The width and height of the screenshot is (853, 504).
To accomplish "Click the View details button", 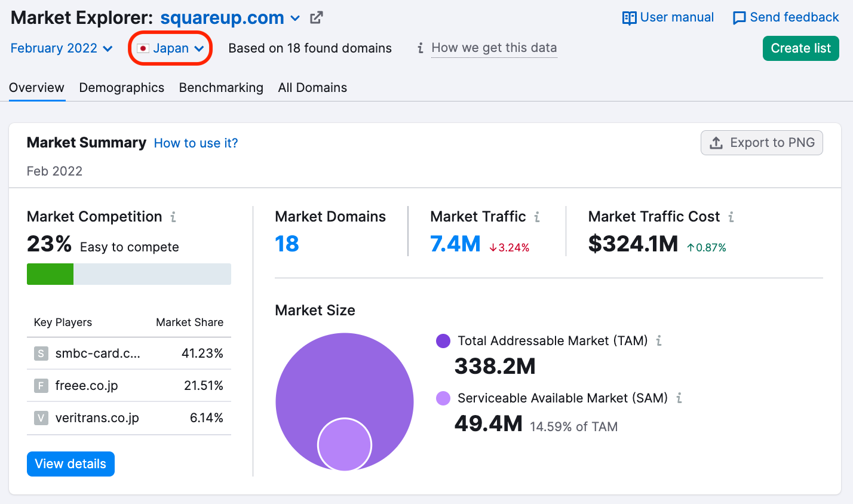I will (70, 464).
